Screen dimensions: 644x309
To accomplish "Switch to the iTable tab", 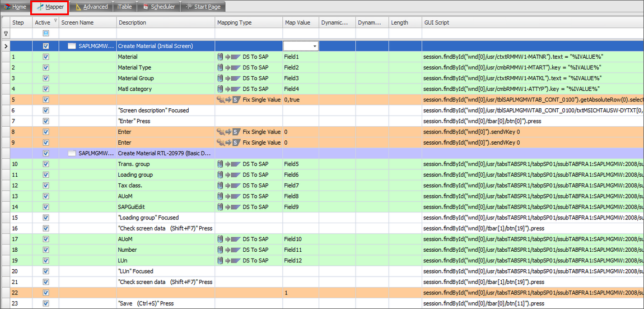I will tap(124, 7).
